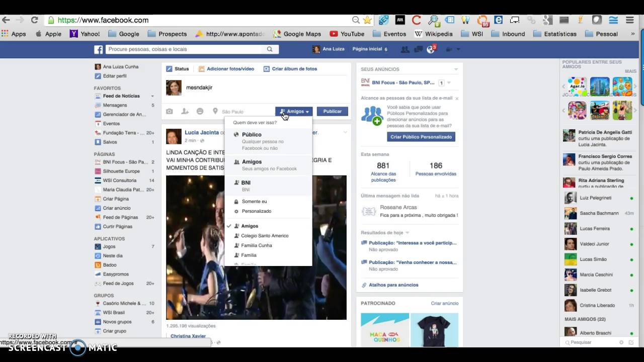Screen dimensions: 644x362
Task: Click the search magnifier in Facebook search box
Action: pos(270,49)
